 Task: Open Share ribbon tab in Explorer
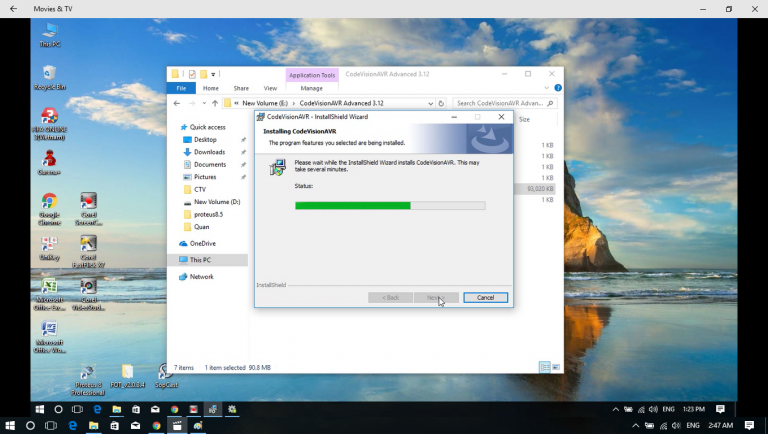[x=241, y=88]
